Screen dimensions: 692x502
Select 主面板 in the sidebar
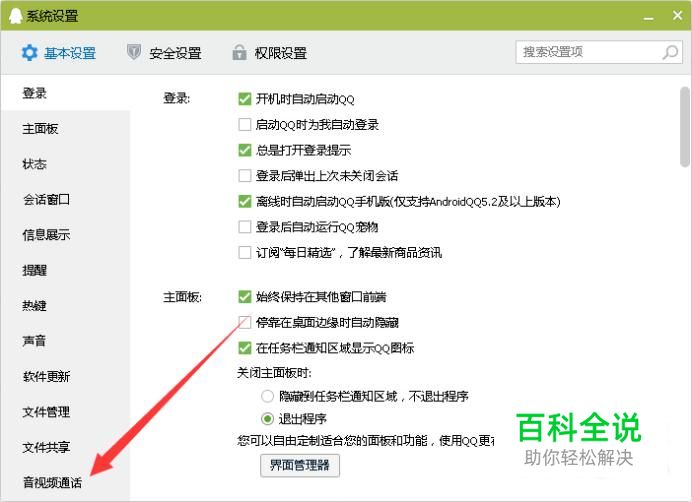click(65, 128)
